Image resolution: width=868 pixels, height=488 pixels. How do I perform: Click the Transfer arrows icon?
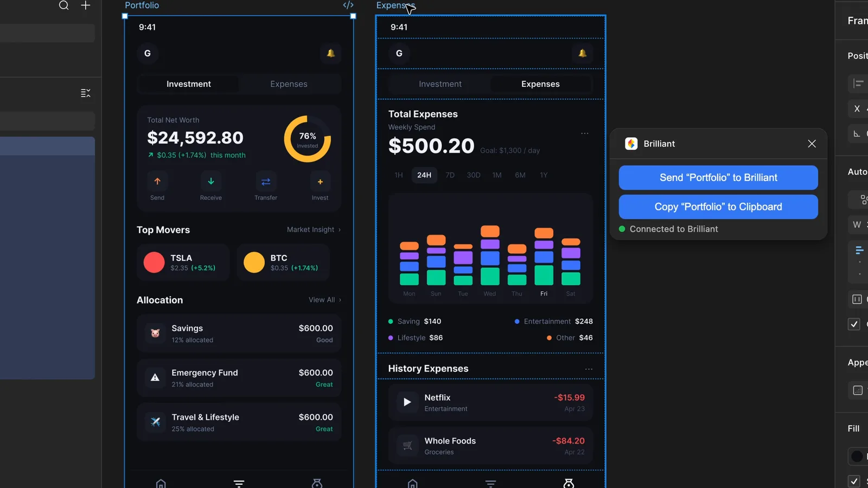[x=266, y=182]
